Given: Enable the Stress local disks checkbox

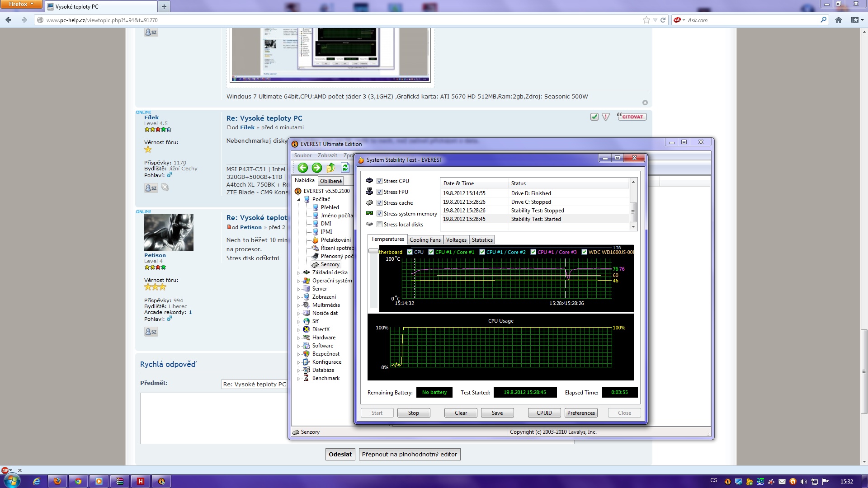Looking at the screenshot, I should (380, 225).
